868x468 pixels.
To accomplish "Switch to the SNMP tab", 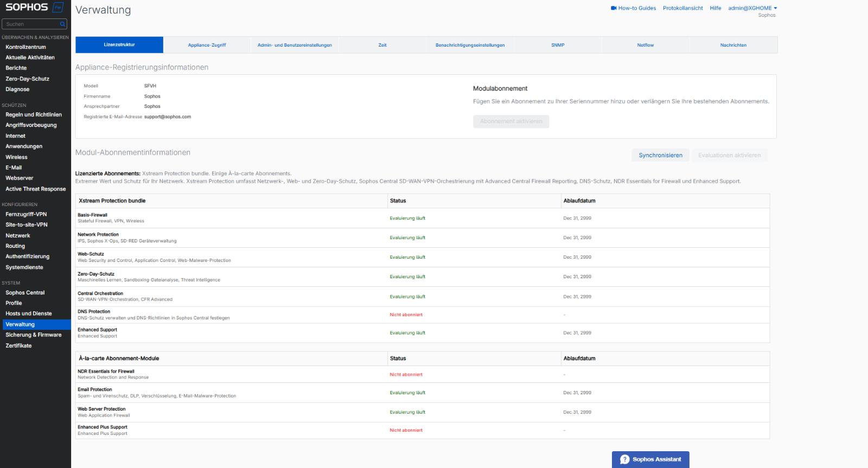I will pyautogui.click(x=558, y=45).
